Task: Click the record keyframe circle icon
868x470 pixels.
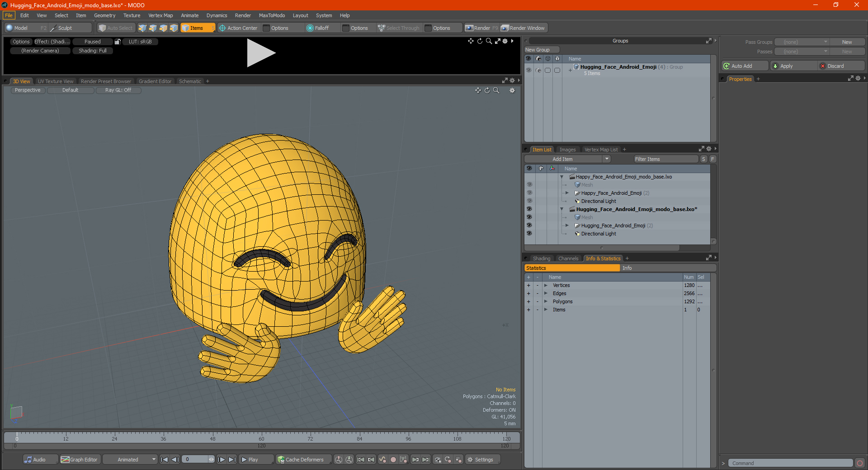Action: click(x=393, y=460)
